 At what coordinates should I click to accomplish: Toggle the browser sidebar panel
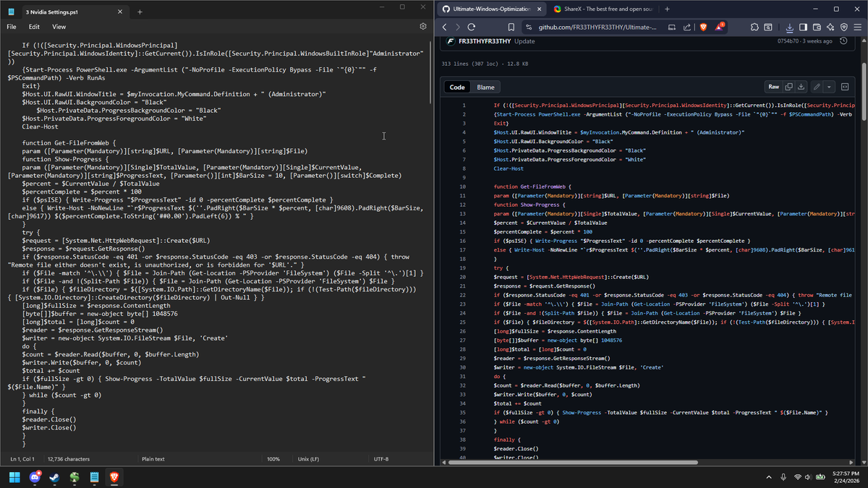coord(803,27)
